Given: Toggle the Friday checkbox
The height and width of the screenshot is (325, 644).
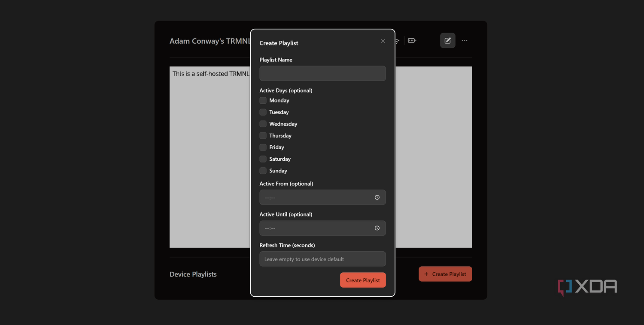Looking at the screenshot, I should click(x=263, y=147).
